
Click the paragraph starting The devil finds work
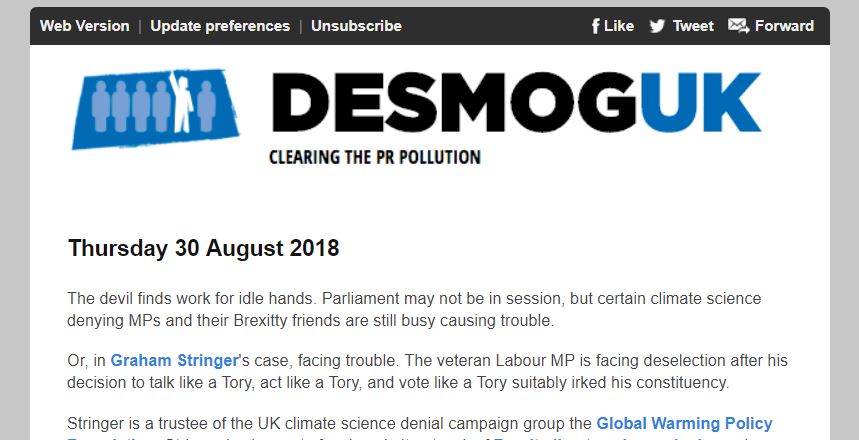414,310
